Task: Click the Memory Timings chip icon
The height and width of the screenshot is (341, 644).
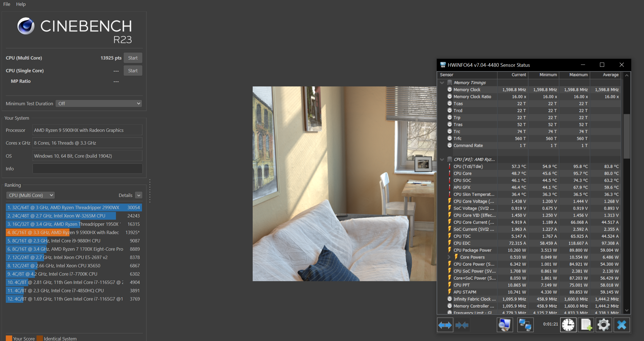Action: (450, 83)
